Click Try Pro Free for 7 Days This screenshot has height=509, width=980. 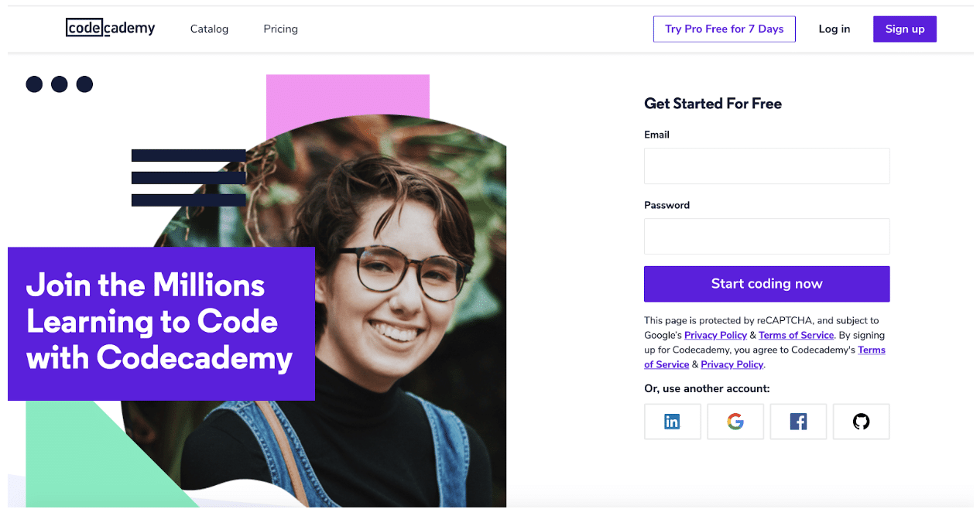click(x=725, y=29)
